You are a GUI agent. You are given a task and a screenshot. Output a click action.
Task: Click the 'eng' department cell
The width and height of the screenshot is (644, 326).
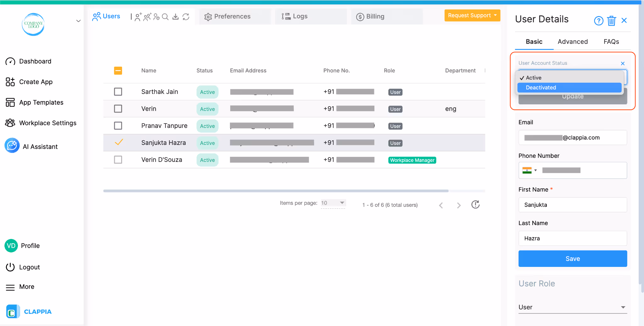tap(451, 109)
